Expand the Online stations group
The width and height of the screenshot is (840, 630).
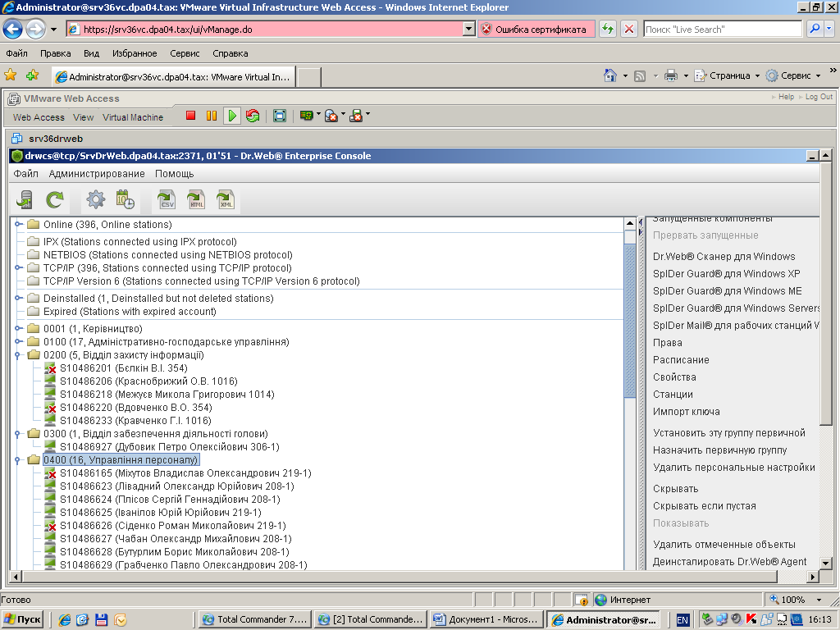pyautogui.click(x=18, y=224)
